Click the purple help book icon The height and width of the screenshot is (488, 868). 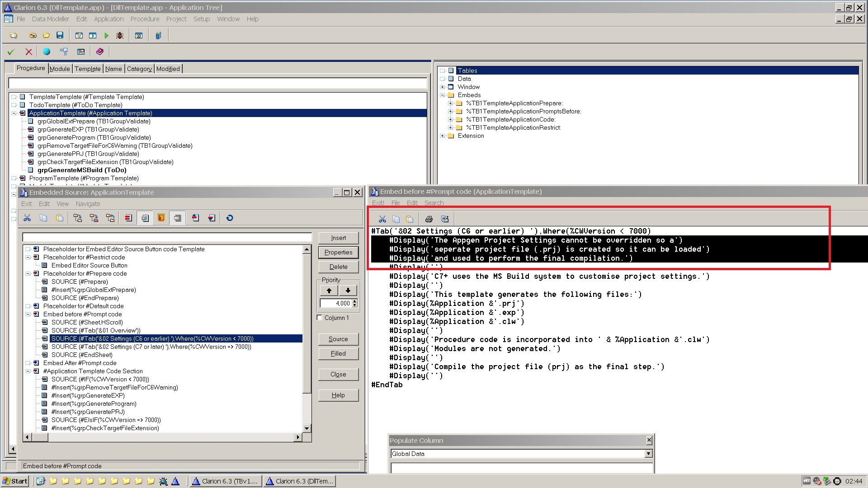pyautogui.click(x=100, y=52)
